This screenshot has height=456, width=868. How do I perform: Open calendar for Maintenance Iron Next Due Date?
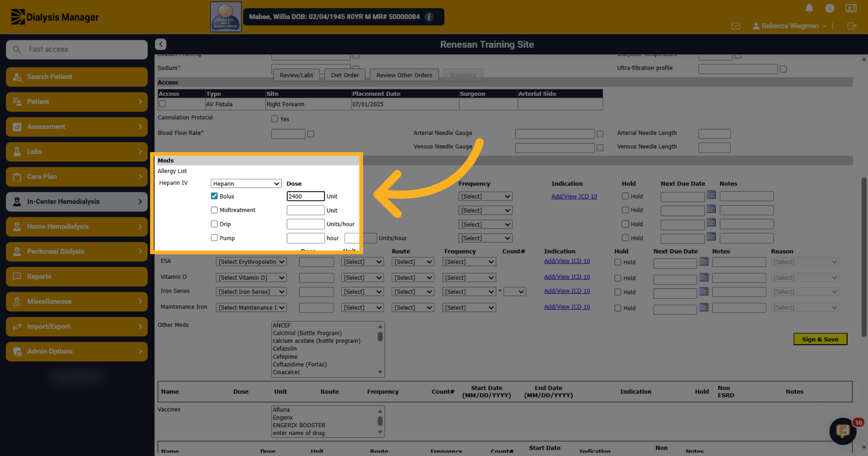pyautogui.click(x=704, y=307)
